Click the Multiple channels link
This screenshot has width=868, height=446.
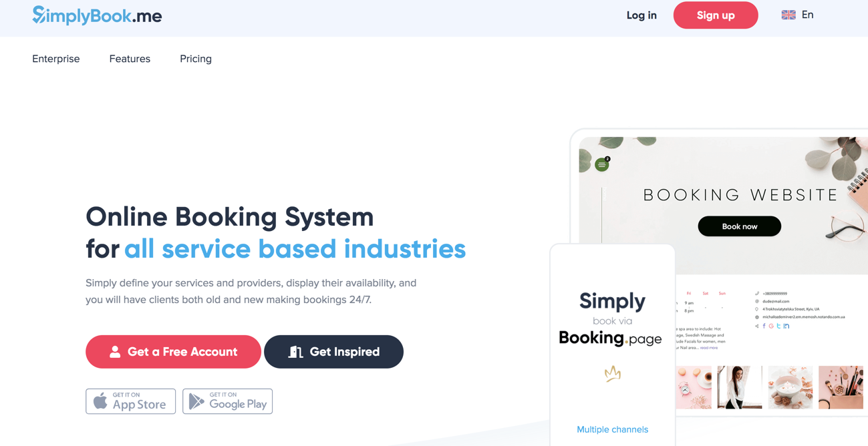click(612, 429)
